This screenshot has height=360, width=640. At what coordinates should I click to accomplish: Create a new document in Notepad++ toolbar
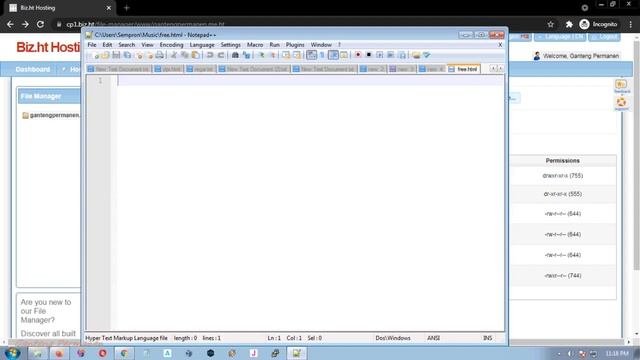point(95,55)
